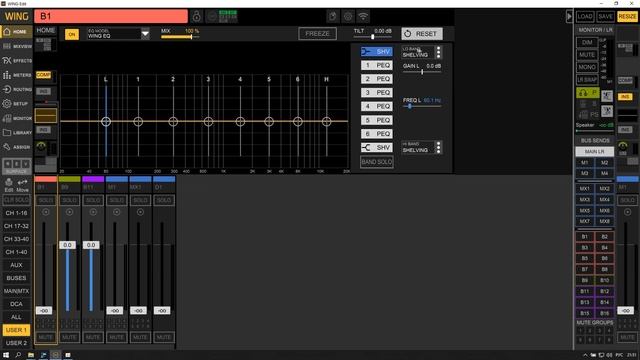
Task: Click the RESIZE button
Action: point(627,16)
